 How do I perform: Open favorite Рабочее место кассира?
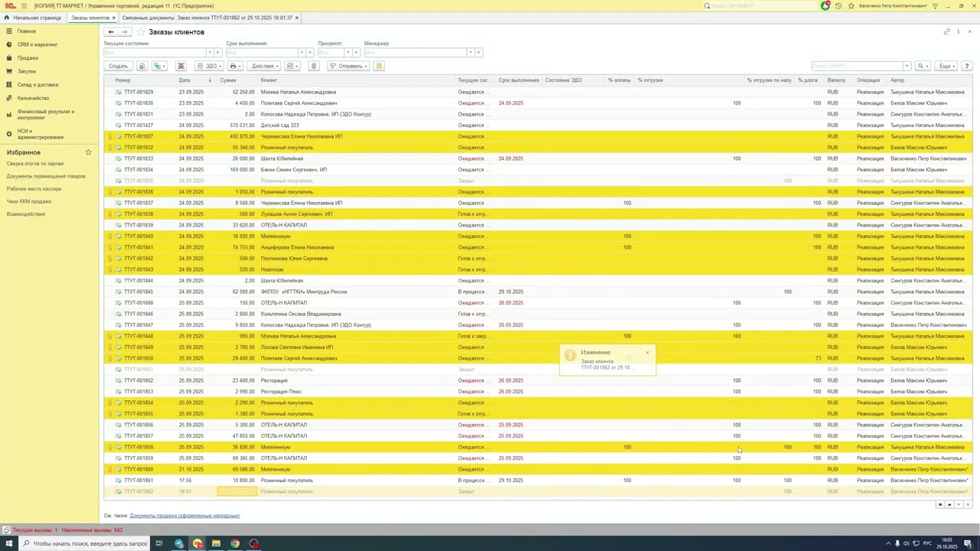[x=34, y=189]
